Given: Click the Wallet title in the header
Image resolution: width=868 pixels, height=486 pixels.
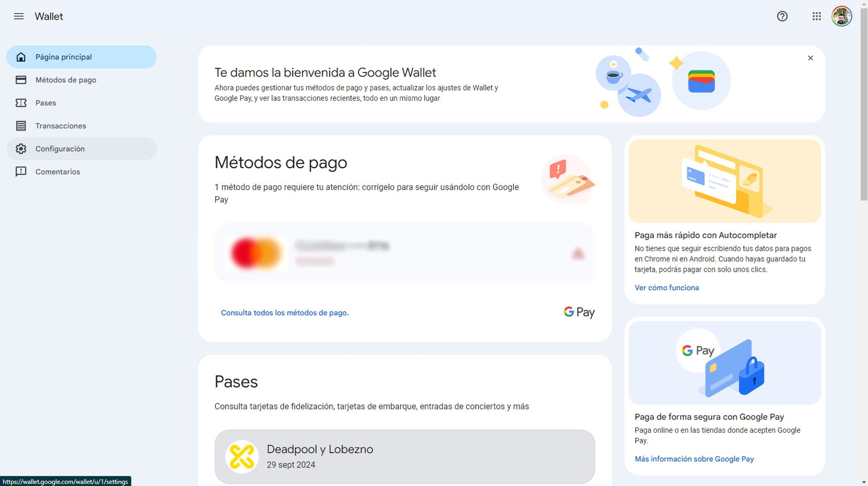Looking at the screenshot, I should pos(49,16).
